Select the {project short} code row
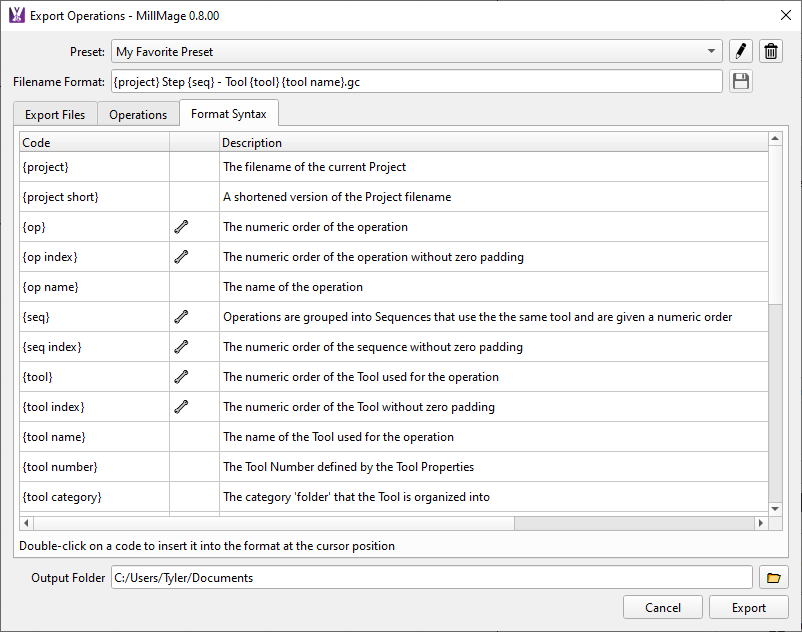Viewport: 802px width, 632px height. tap(61, 197)
